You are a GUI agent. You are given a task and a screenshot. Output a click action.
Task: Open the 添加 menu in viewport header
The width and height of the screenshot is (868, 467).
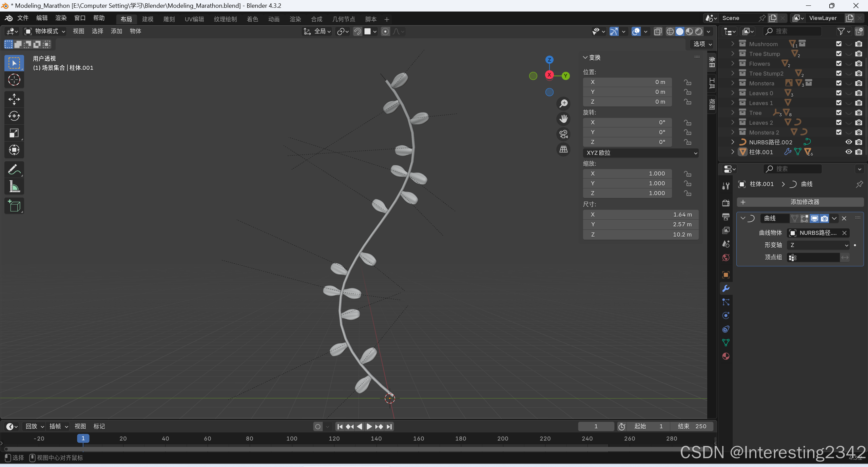[116, 31]
